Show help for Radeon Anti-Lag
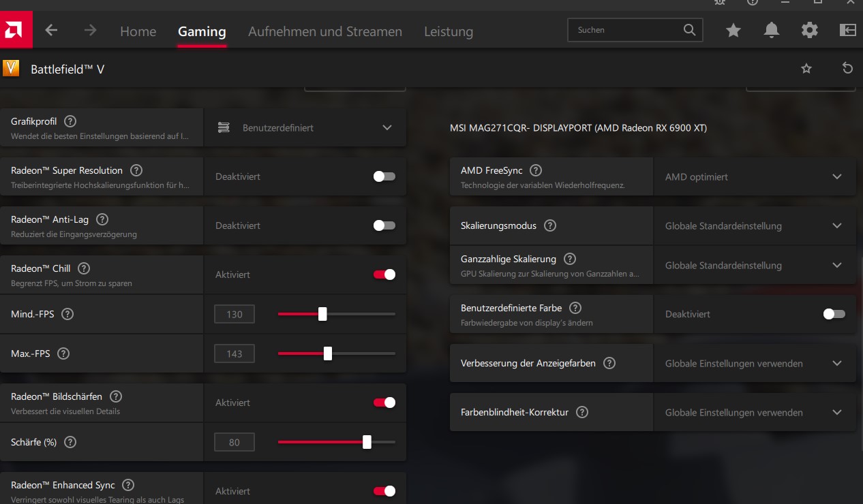 point(102,219)
